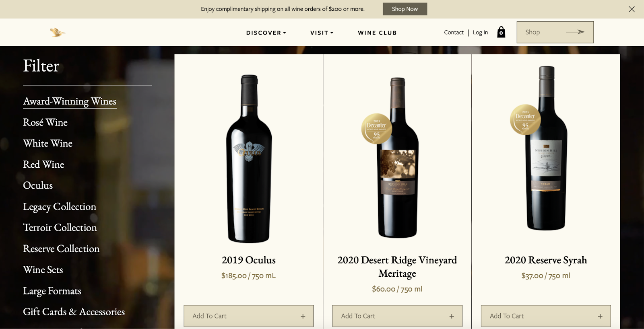Open the shopping bag cart icon
644x329 pixels.
(501, 32)
